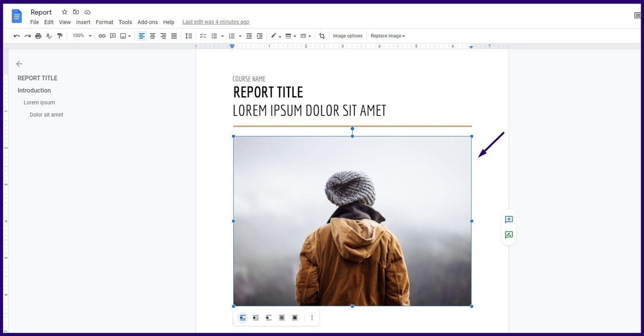Jump to Dolor sit amet in outline
644x336 pixels.
pyautogui.click(x=47, y=115)
